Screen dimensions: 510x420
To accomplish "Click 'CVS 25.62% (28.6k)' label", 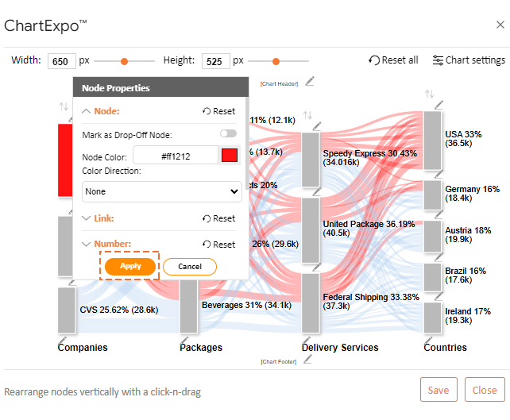I will tap(119, 310).
